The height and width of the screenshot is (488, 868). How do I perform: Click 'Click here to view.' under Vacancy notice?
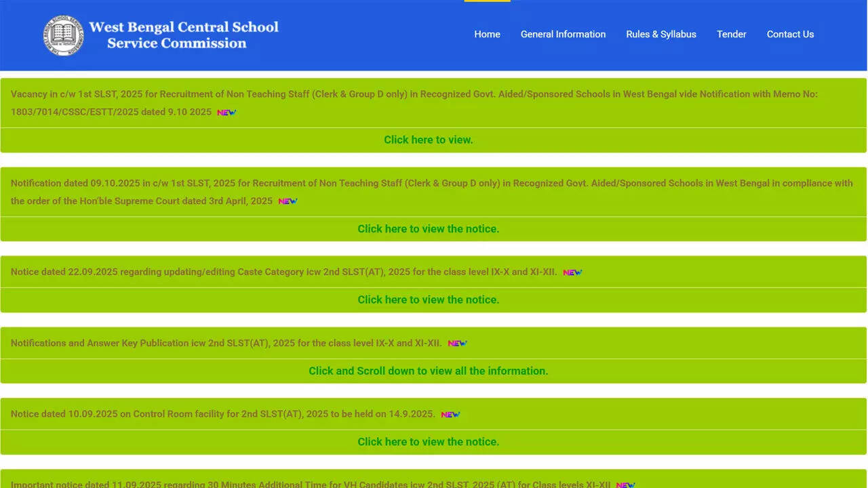(428, 140)
